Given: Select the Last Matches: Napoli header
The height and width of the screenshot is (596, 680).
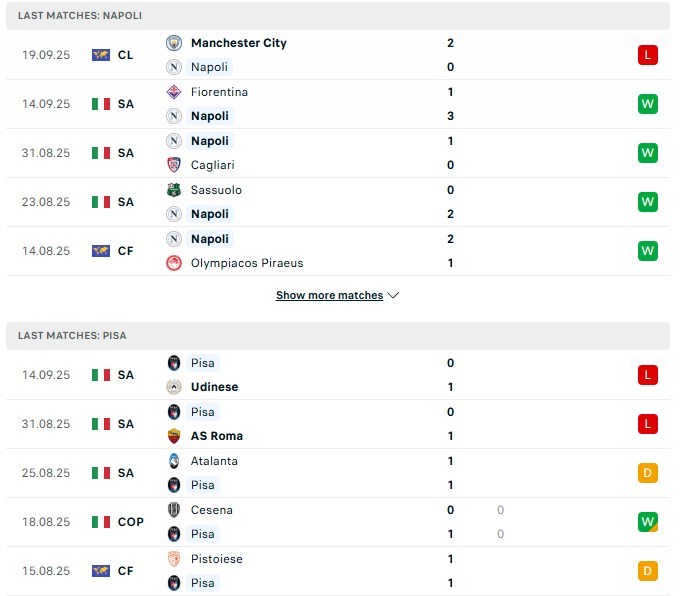Looking at the screenshot, I should (x=338, y=16).
